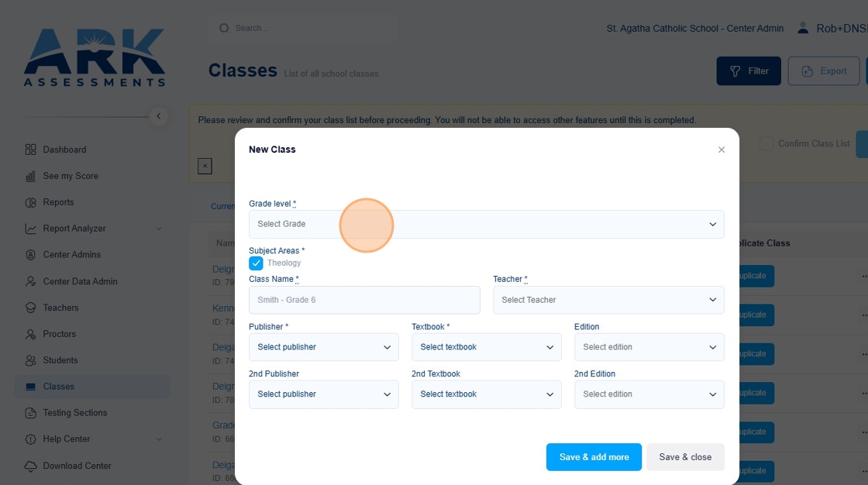The image size is (868, 485).
Task: Open the Select Teacher dropdown
Action: point(608,300)
